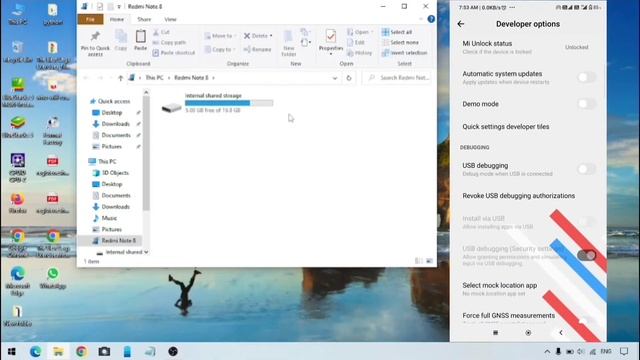Switch to the View ribbon tab
The width and height of the screenshot is (640, 360).
[x=170, y=19]
